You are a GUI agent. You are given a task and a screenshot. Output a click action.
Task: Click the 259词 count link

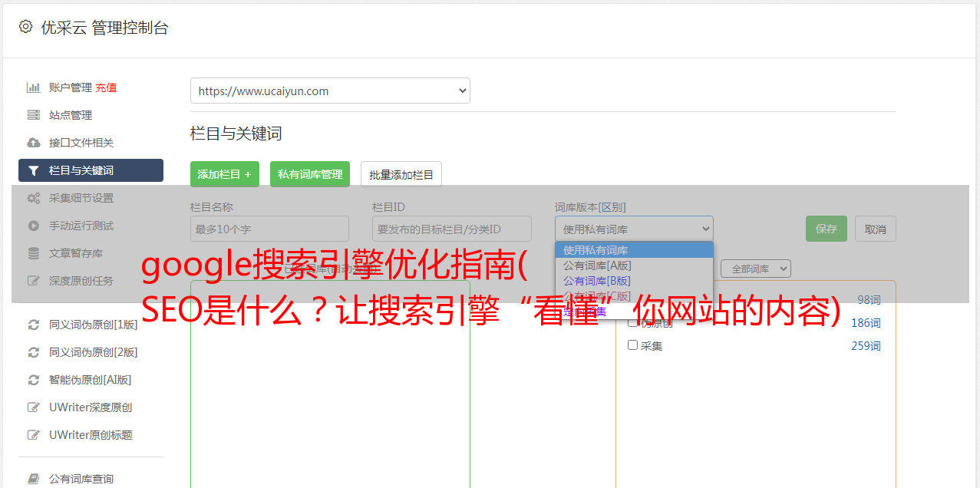(866, 346)
